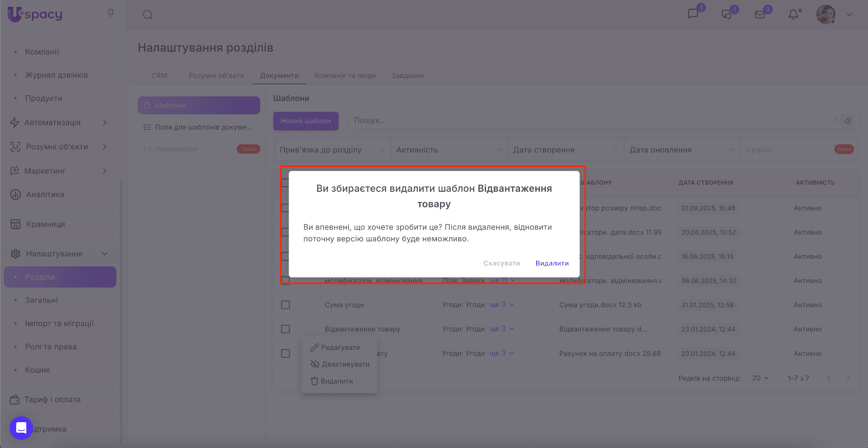
Task: Open the notifications bell
Action: (793, 14)
